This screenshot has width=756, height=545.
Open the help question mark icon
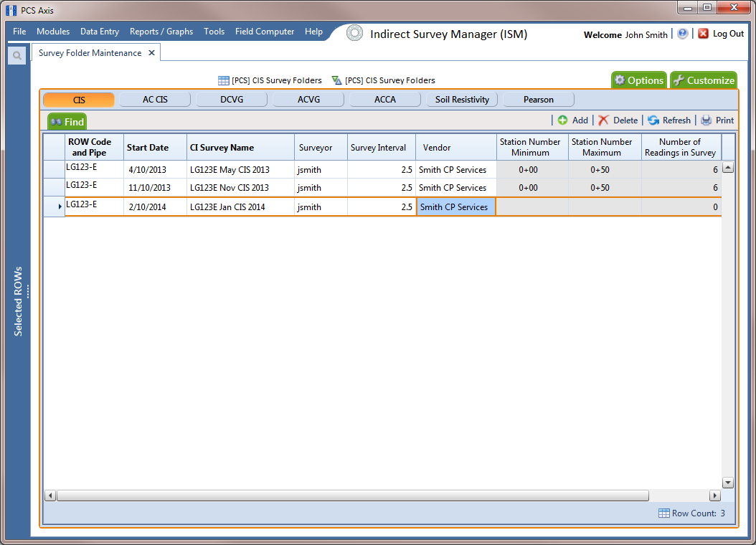pyautogui.click(x=682, y=34)
